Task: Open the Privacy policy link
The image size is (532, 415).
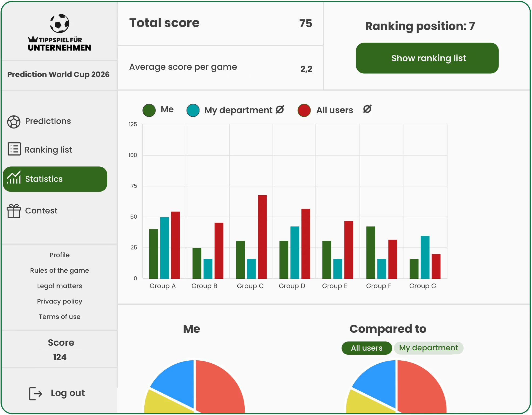Action: coord(59,301)
